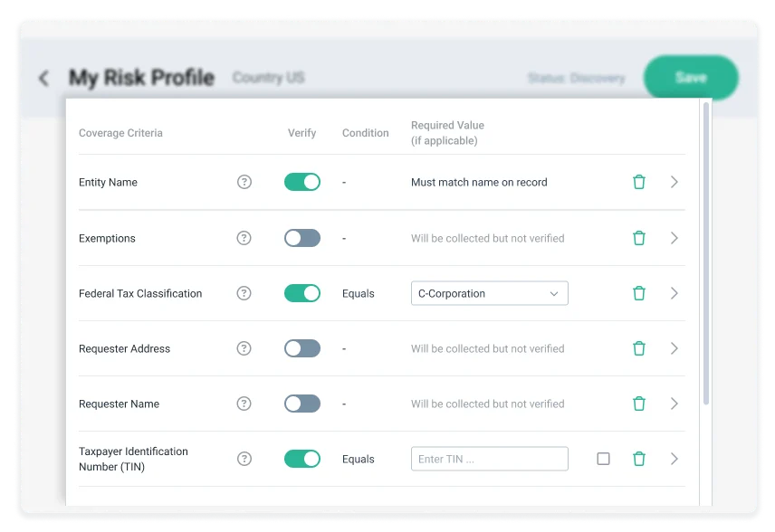
Task: Delete the Entity Name criterion
Action: point(639,182)
